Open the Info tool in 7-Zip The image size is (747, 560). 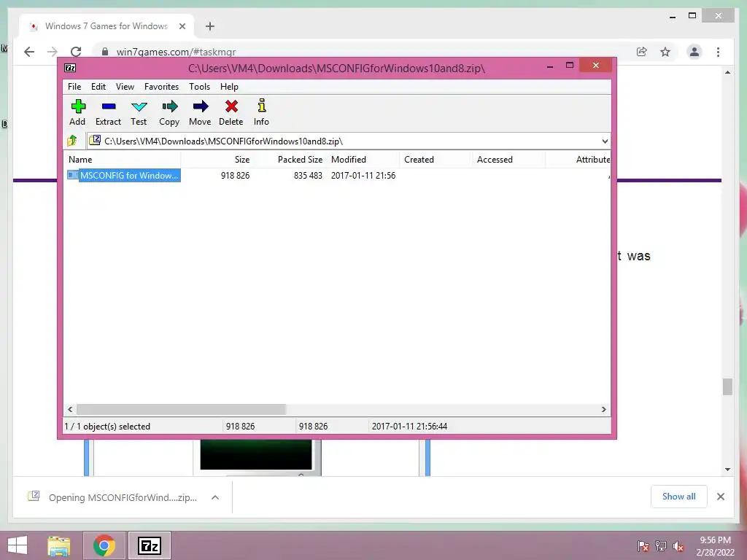point(262,112)
